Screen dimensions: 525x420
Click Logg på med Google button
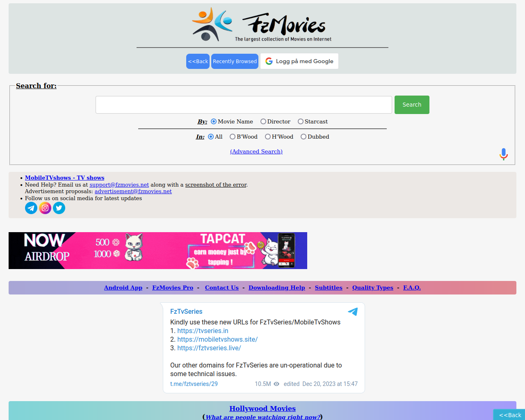pos(299,61)
